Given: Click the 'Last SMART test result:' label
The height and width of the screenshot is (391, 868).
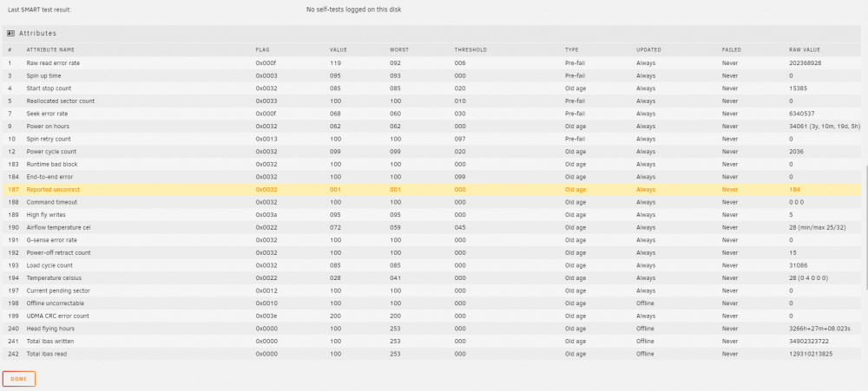Looking at the screenshot, I should coord(40,10).
